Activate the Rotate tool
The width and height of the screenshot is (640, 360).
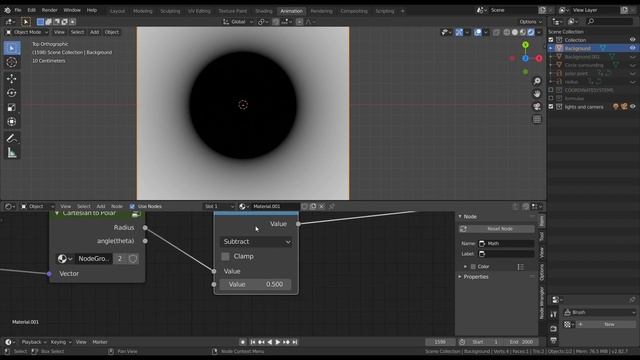[x=12, y=93]
